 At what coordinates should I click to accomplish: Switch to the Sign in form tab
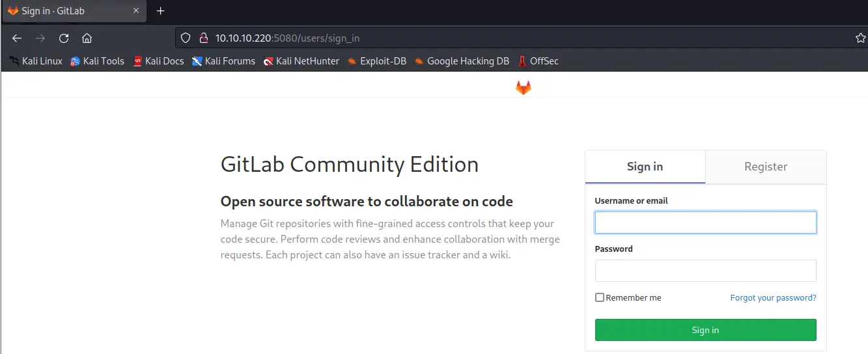(x=645, y=167)
